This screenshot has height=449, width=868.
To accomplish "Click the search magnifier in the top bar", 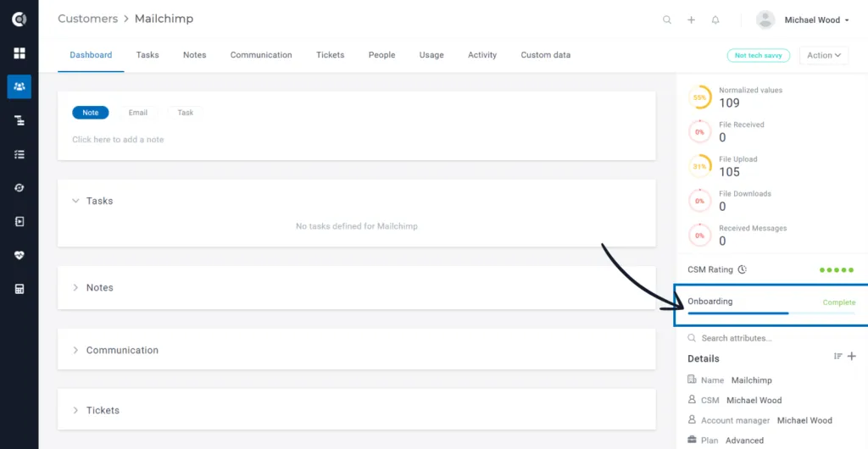I will 667,19.
